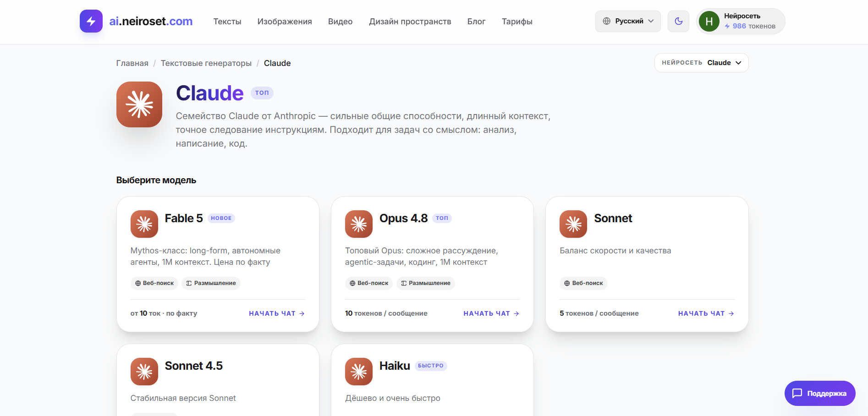
Task: Click the "от 10 ток · по факту" price text
Action: tap(164, 313)
